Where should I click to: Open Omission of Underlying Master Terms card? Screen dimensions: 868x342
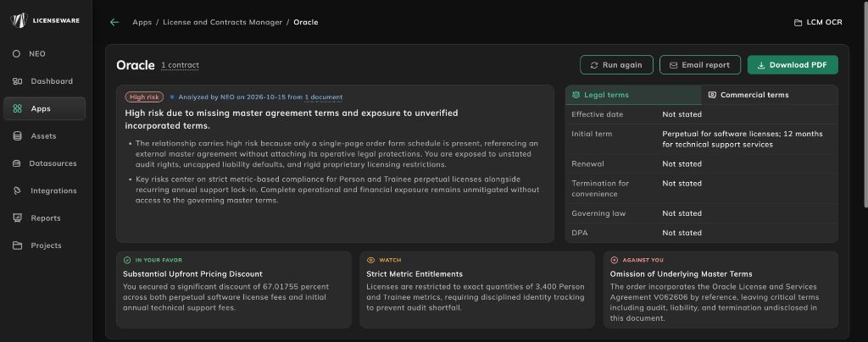(x=721, y=290)
